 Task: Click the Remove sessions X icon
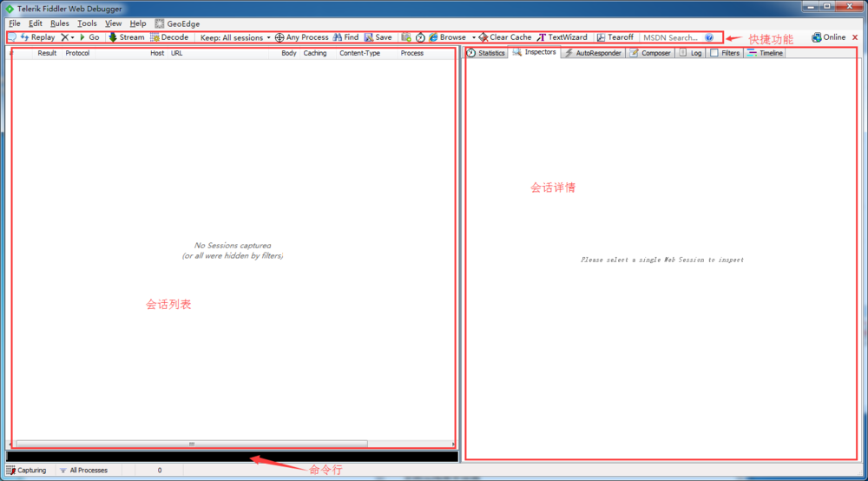click(65, 37)
